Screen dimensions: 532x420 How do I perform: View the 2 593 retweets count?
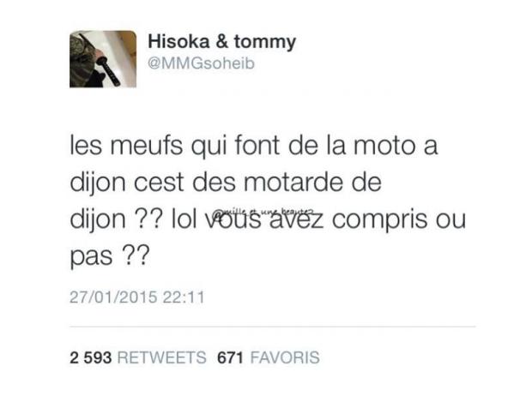(x=91, y=357)
